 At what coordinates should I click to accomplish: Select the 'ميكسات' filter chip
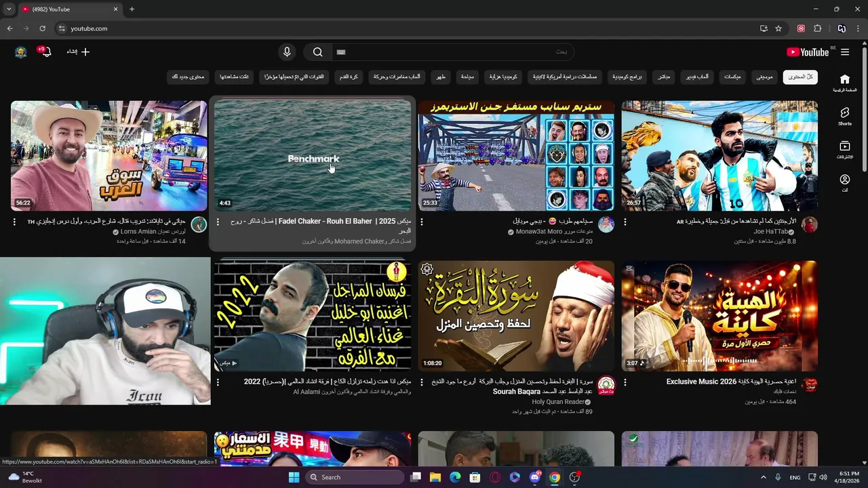tap(732, 77)
